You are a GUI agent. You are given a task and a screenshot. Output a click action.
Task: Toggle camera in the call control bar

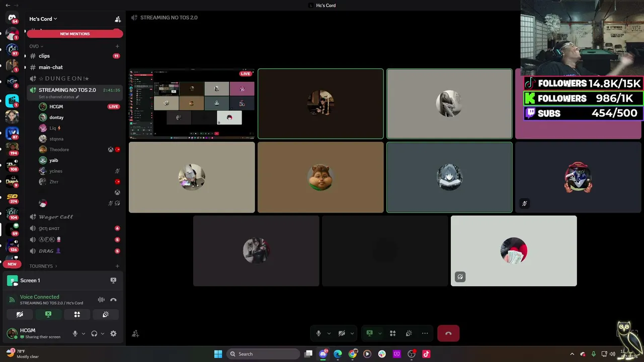(x=342, y=333)
